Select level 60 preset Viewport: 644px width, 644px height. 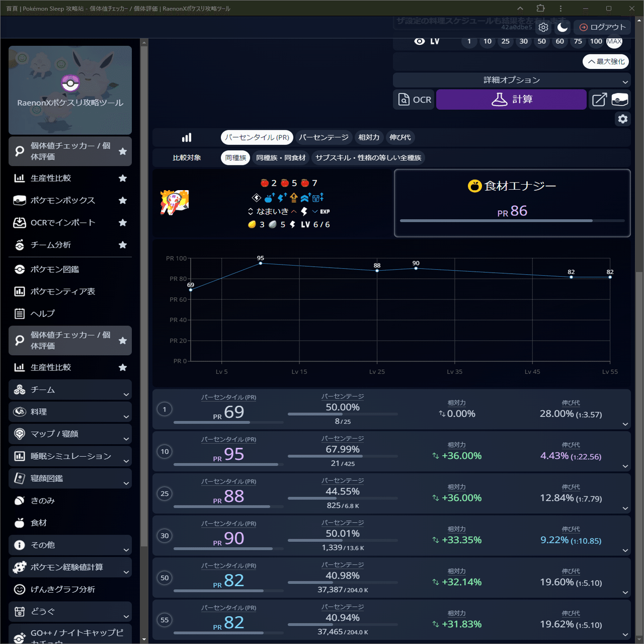(x=560, y=41)
